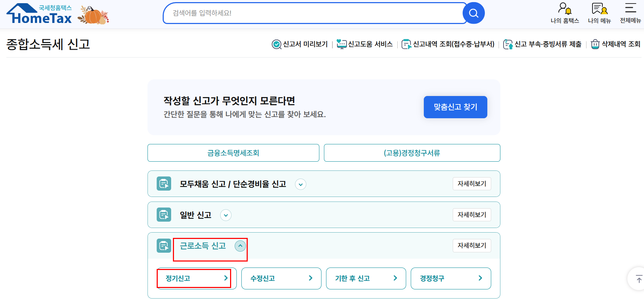Click the 근로소득 신고 heading text
Screen dimensions: 644x300
[x=203, y=246]
